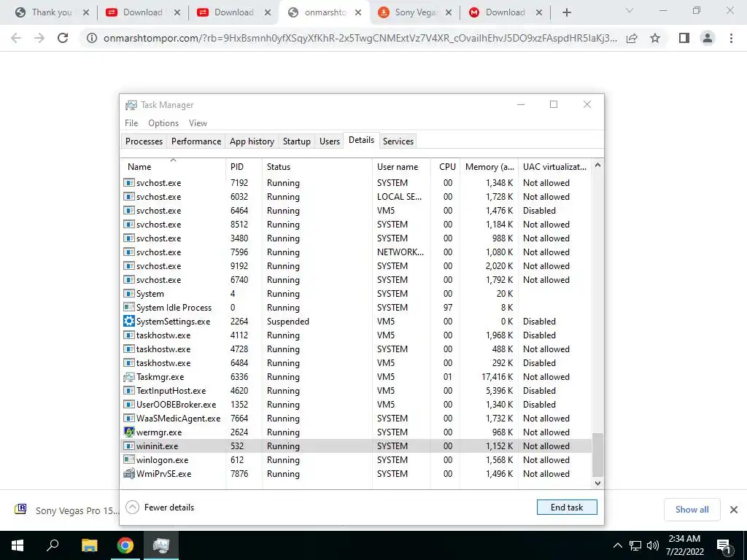
Task: Select the wermgr.exe process icon
Action: tap(128, 432)
